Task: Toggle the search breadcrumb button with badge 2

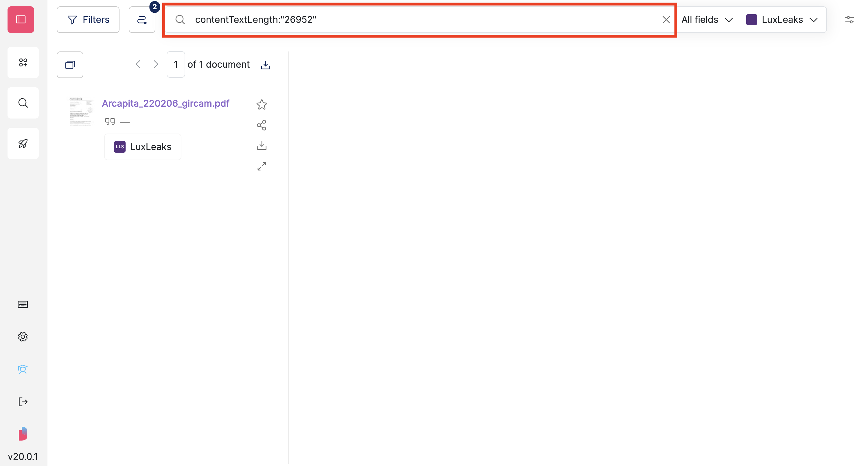Action: point(142,20)
